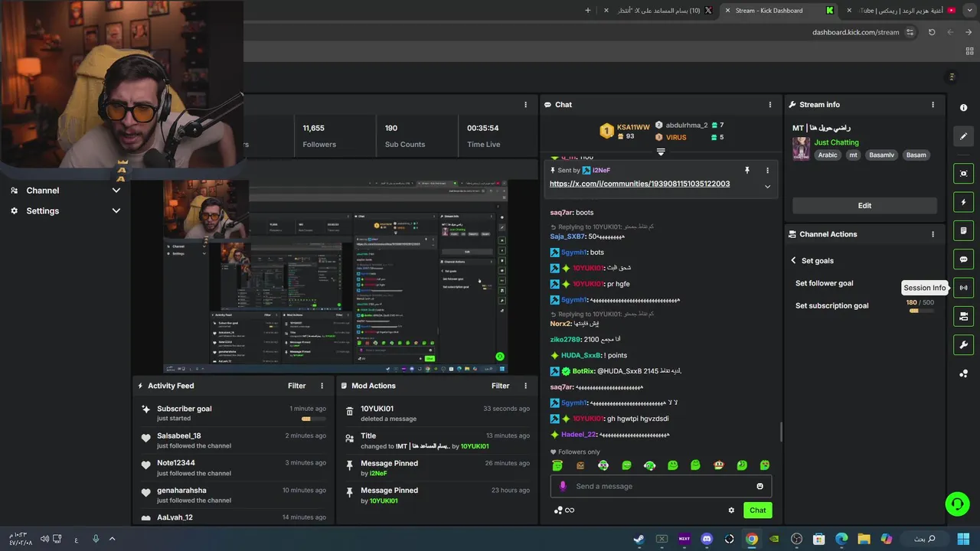Click the address bar dashboard.kick.com/stream
Screen dimensions: 980x551
point(856,32)
